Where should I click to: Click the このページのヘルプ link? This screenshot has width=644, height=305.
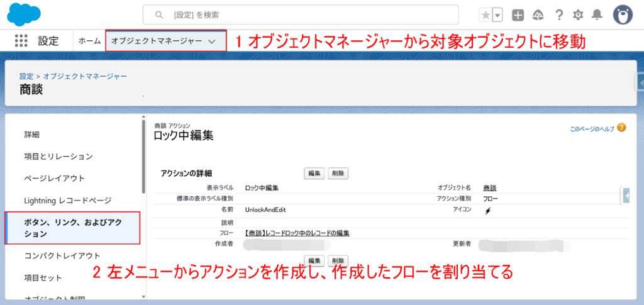(x=592, y=128)
